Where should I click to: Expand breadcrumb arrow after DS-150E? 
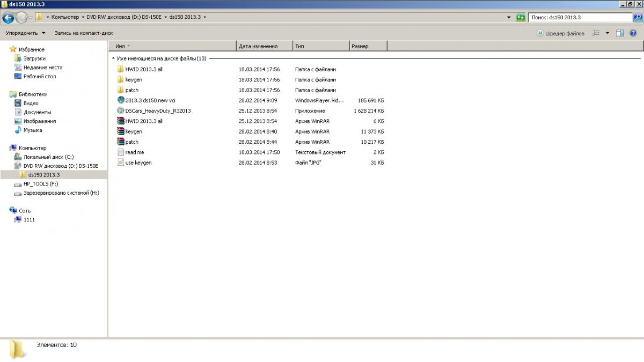tap(166, 17)
